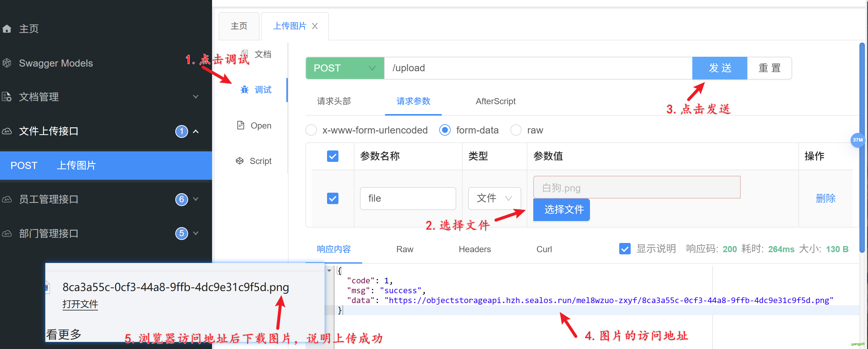Collapse the 文件上传接口 group chevron
The image size is (868, 349).
(x=195, y=131)
